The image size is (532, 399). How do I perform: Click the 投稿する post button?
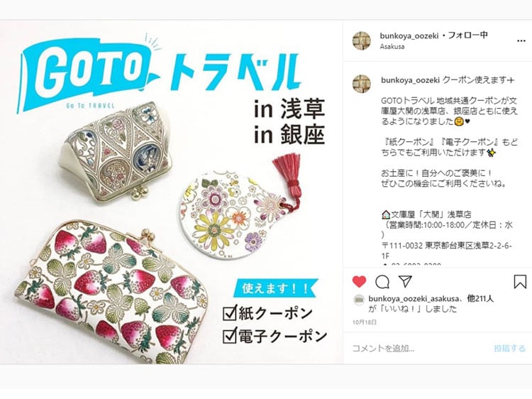(509, 348)
